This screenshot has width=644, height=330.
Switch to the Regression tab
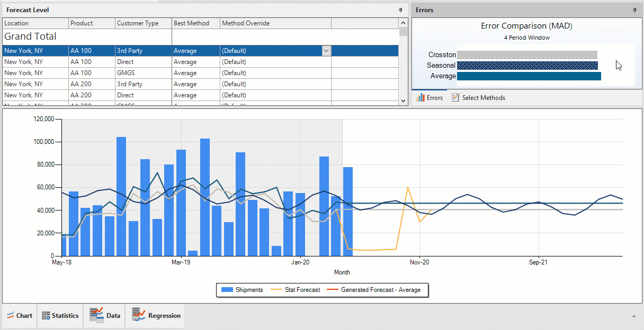[156, 316]
